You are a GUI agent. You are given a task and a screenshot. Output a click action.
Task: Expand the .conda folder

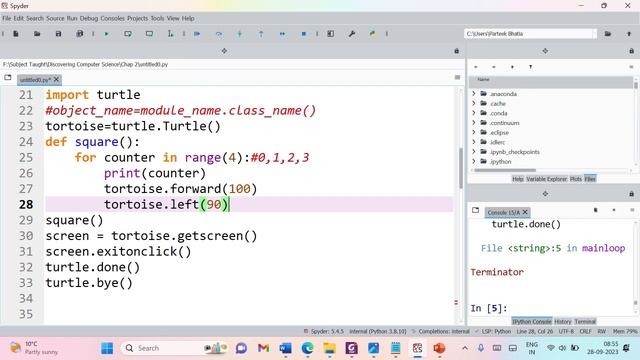click(x=474, y=113)
